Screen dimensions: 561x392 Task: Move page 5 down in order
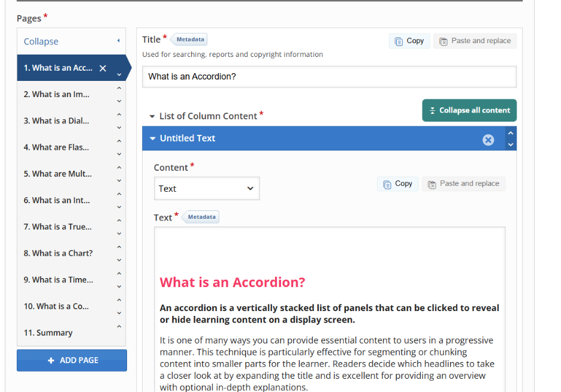[119, 180]
